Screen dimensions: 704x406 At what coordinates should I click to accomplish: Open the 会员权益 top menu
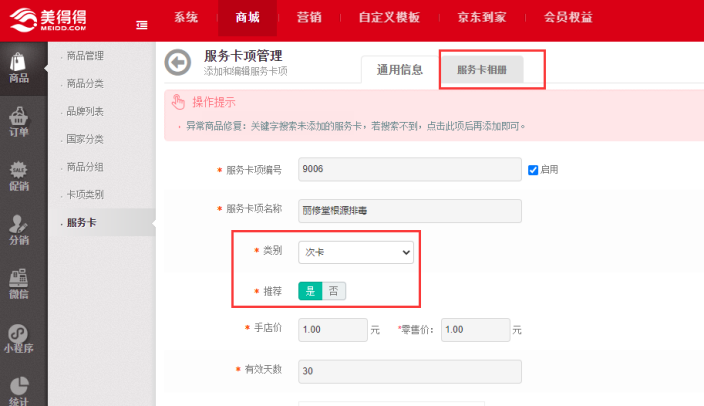point(568,18)
